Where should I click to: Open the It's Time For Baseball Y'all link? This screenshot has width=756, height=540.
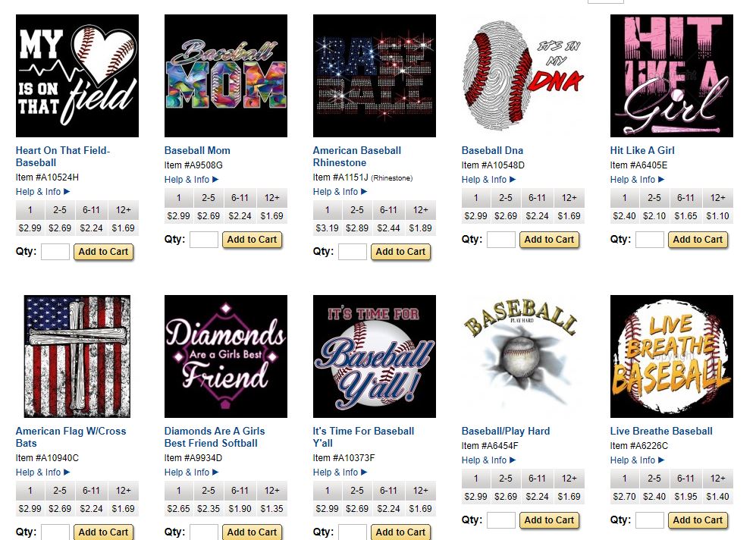coord(363,437)
